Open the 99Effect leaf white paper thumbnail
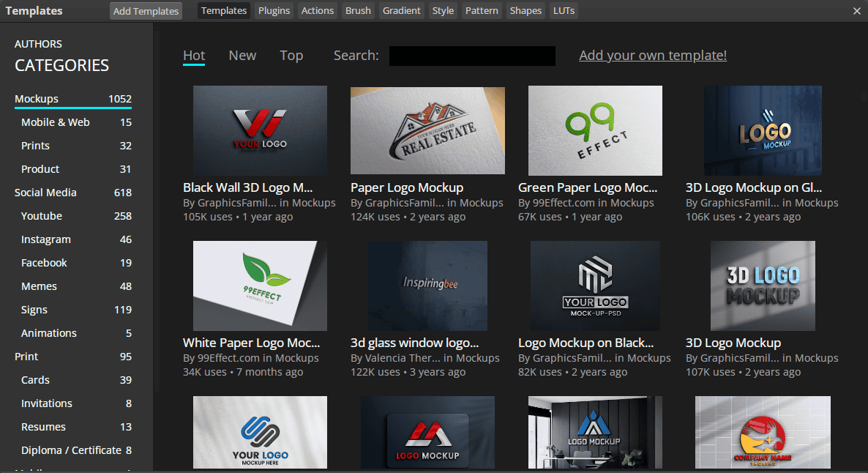 (260, 286)
